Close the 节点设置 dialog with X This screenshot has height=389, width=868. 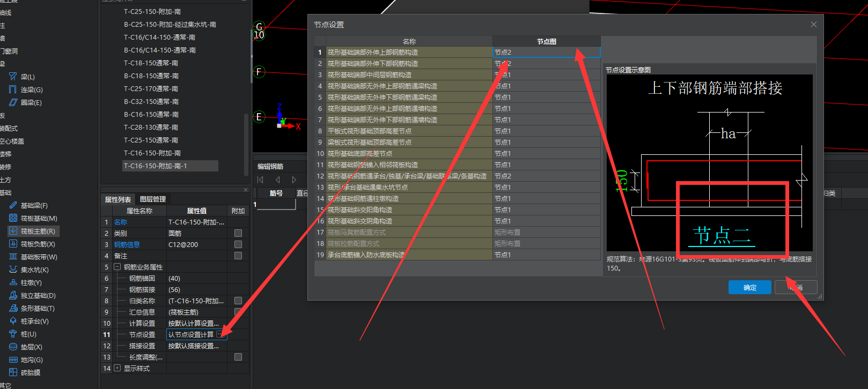[x=814, y=25]
